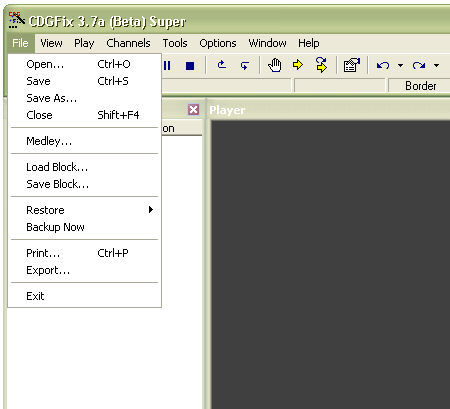Click the single yellow arrow icon

click(x=298, y=64)
